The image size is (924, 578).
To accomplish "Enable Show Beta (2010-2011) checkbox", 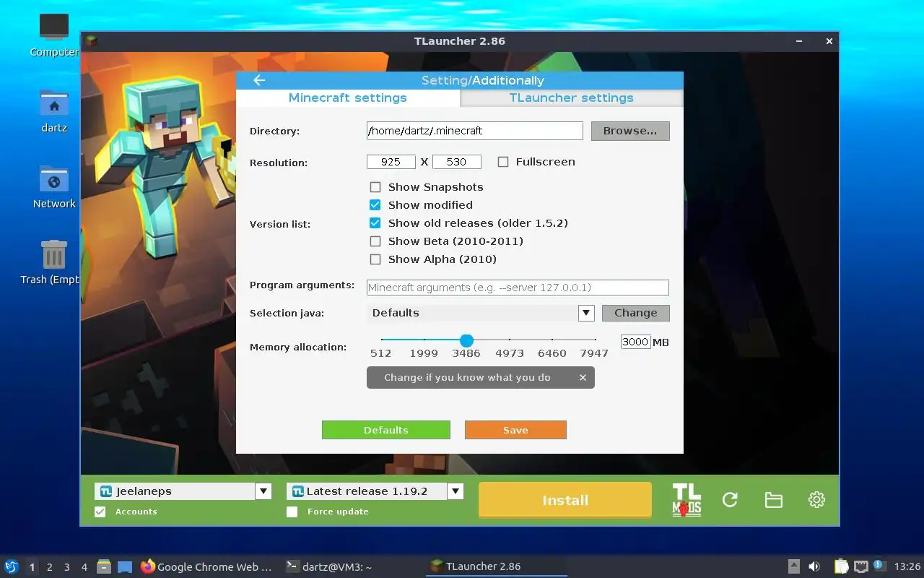I will point(375,241).
